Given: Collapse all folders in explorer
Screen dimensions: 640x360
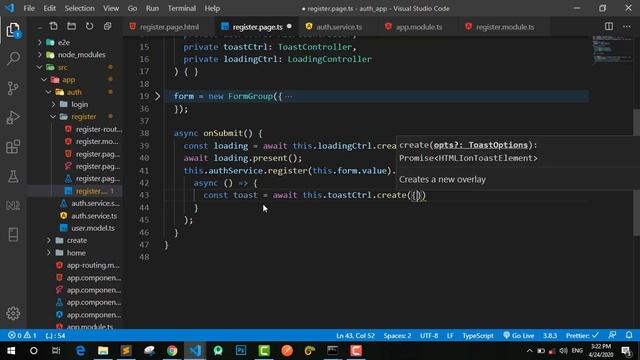Looking at the screenshot, I should (107, 27).
